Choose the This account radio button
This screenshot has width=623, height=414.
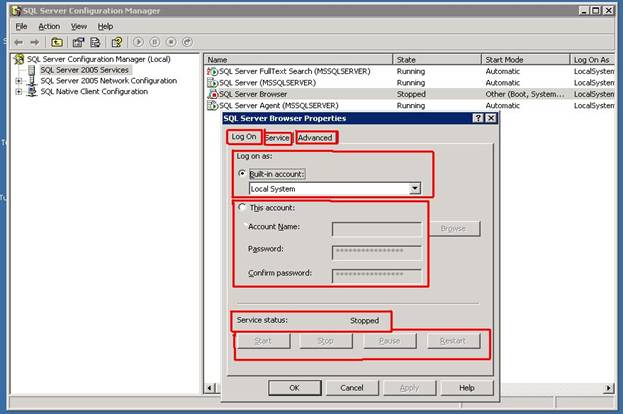(243, 208)
